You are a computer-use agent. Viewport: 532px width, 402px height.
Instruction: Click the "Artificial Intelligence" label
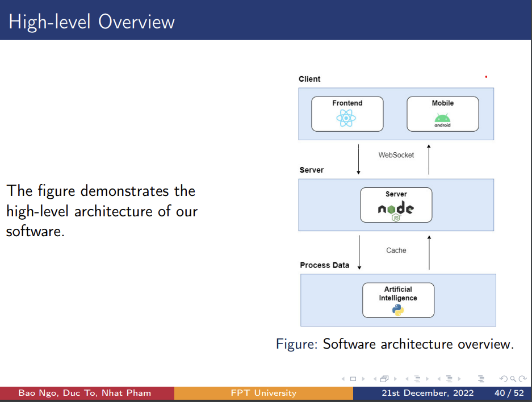[x=399, y=294]
